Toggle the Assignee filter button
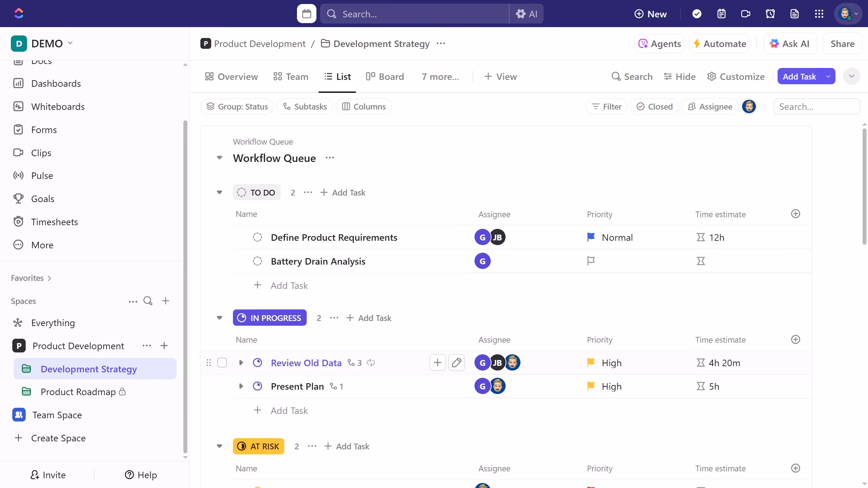Screen dimensions: 868x488 coord(710,107)
